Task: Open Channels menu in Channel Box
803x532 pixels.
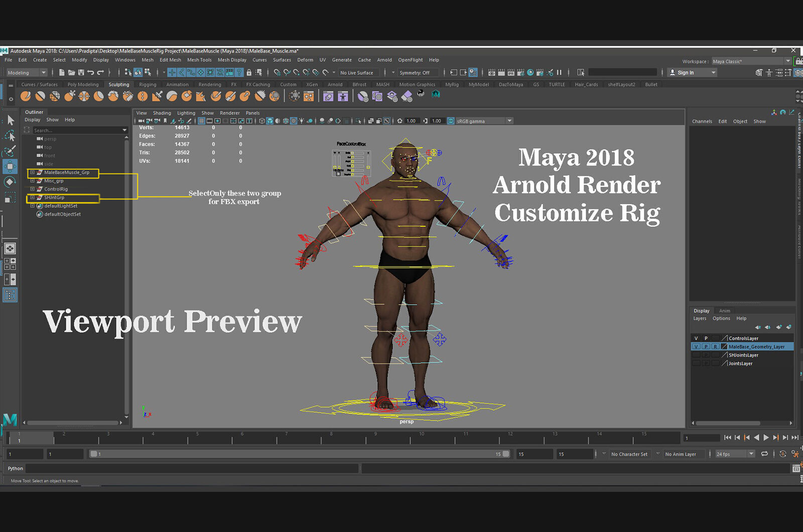Action: click(702, 121)
